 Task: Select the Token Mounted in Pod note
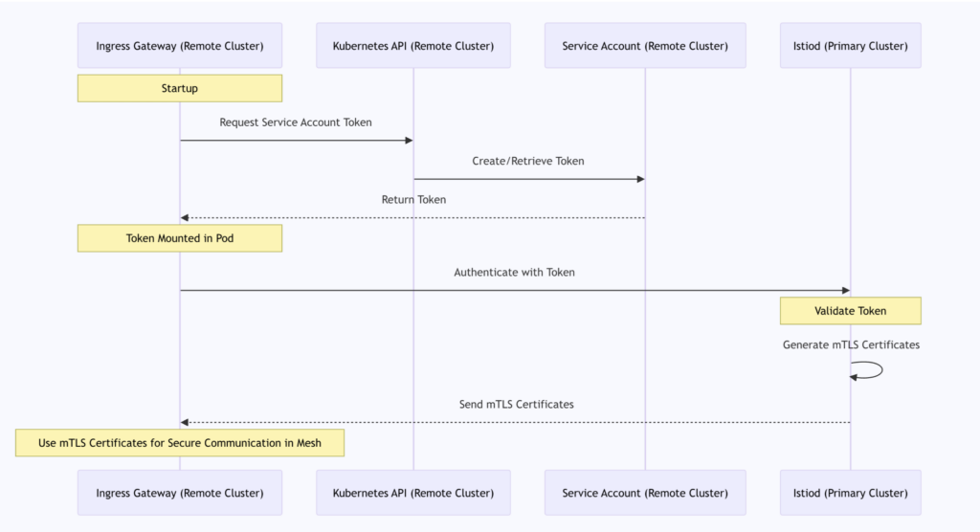coord(180,238)
